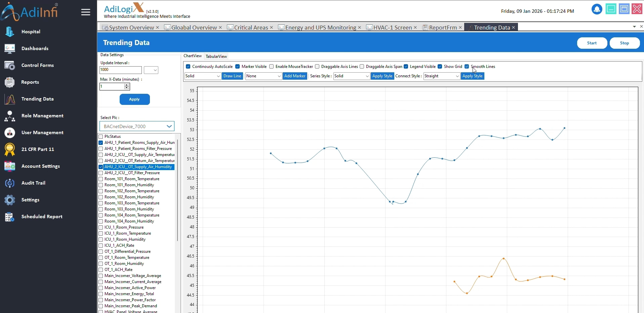
Task: Click the Add Marker button
Action: [x=294, y=76]
